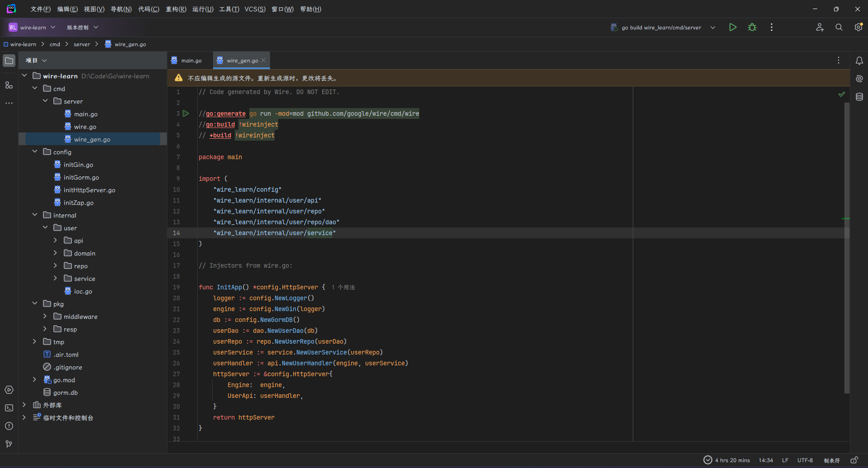Collapse the cmd folder

(x=35, y=88)
